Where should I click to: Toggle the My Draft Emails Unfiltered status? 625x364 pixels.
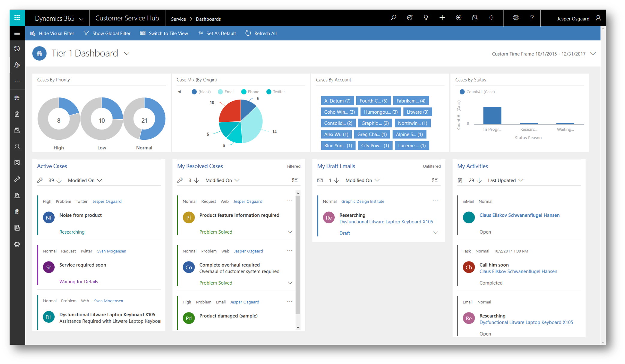tap(432, 166)
